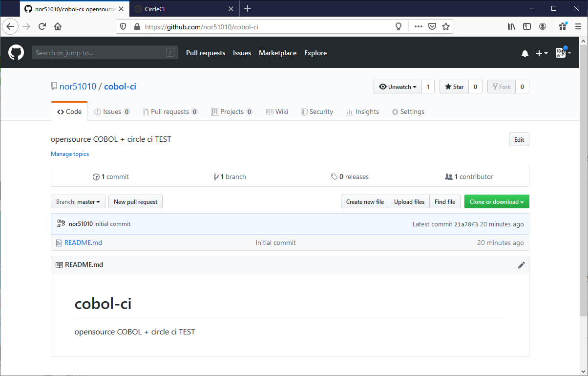Open the Insights tab

click(362, 111)
